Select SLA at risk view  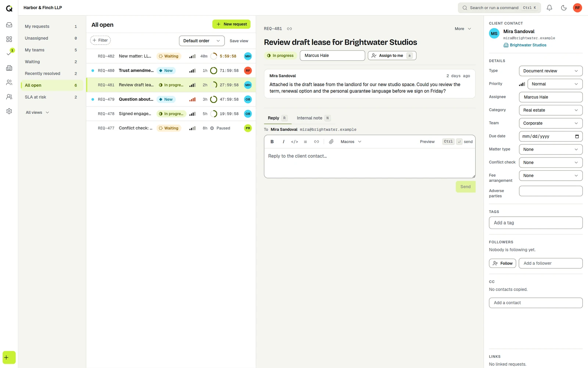pyautogui.click(x=51, y=97)
